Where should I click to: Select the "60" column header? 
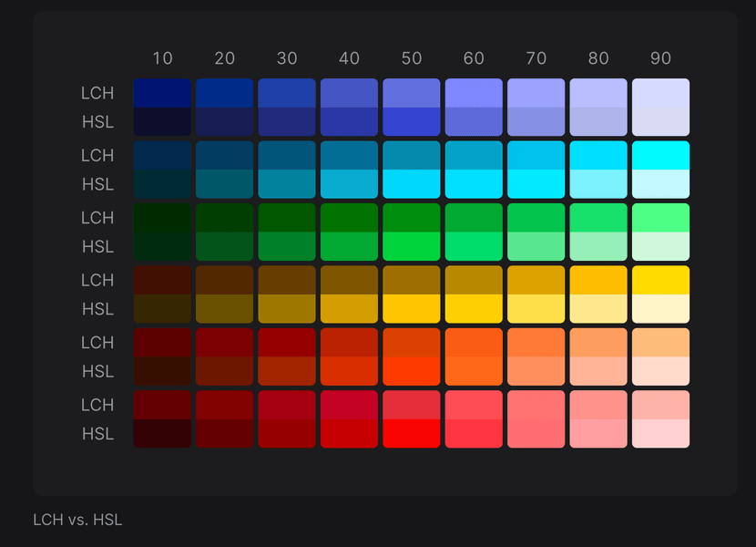(474, 58)
